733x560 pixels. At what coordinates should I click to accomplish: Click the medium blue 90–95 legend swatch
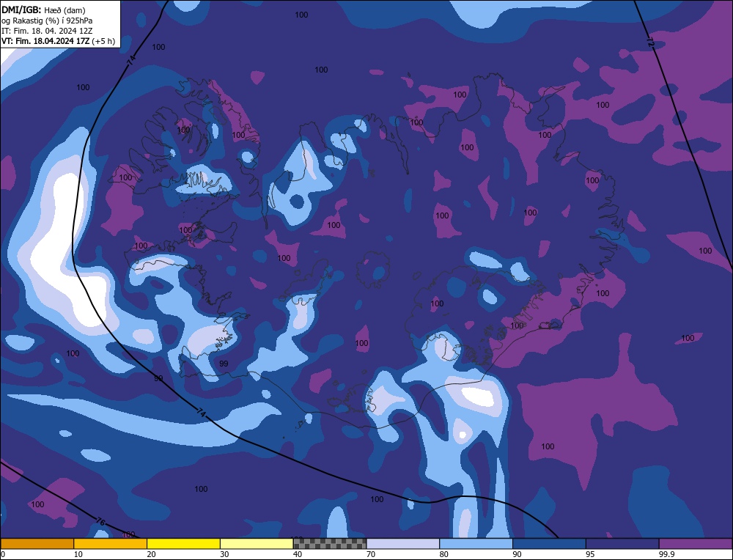(549, 543)
